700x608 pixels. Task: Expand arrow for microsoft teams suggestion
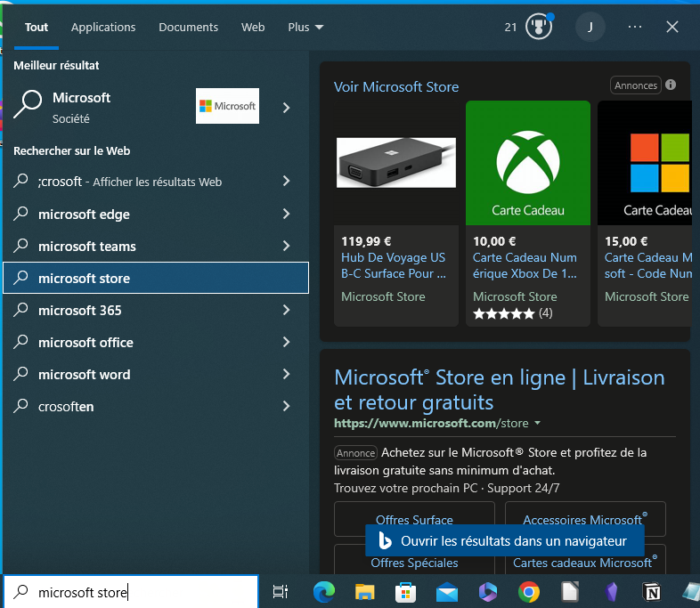pos(286,246)
